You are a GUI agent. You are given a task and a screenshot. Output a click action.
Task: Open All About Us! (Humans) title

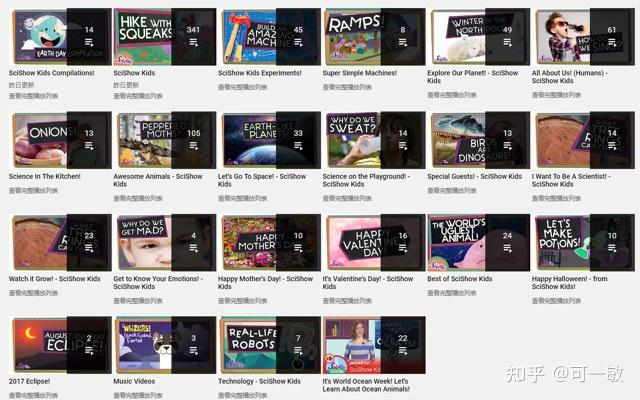[x=570, y=77]
